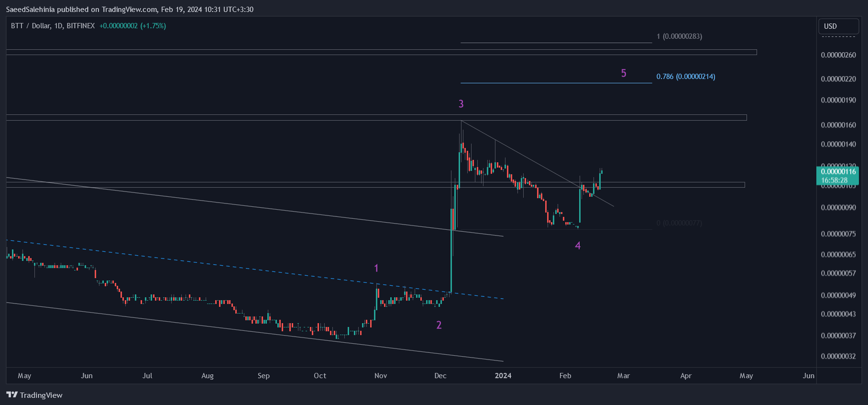Click the wave label 1

(x=376, y=268)
